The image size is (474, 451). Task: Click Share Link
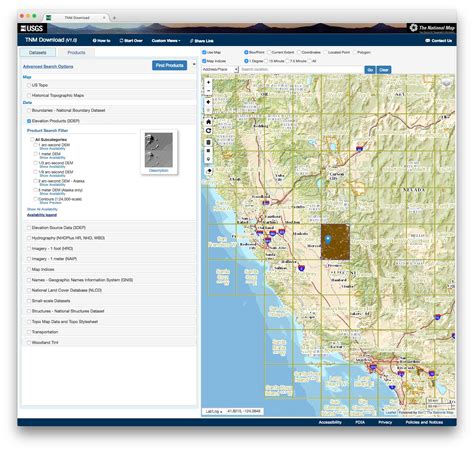coord(202,41)
